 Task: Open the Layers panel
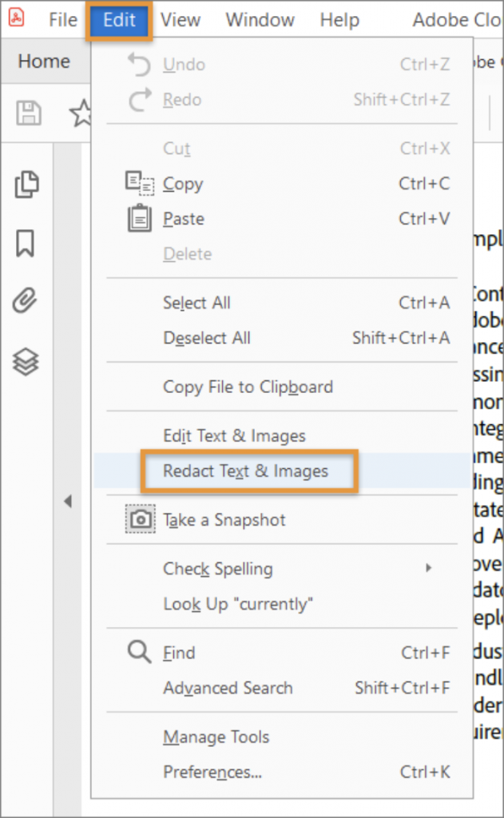click(27, 361)
